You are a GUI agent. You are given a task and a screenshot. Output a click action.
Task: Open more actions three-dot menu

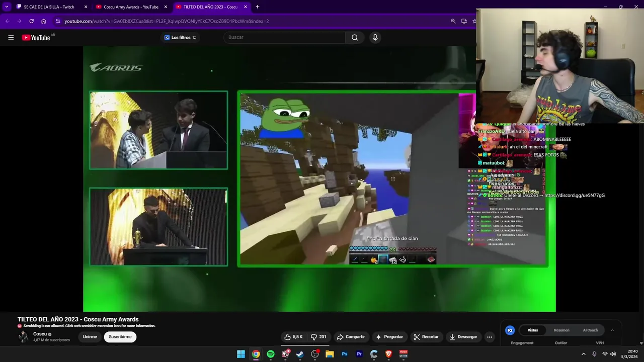click(490, 337)
